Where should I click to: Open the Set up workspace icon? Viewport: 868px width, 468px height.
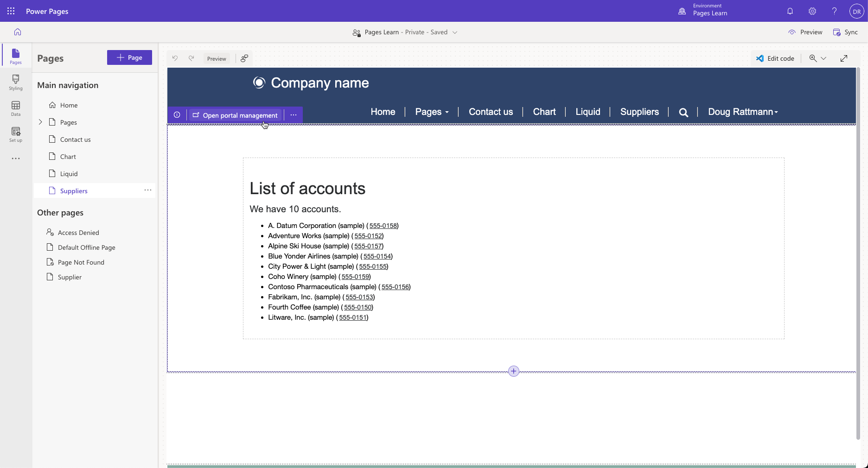[x=15, y=135]
